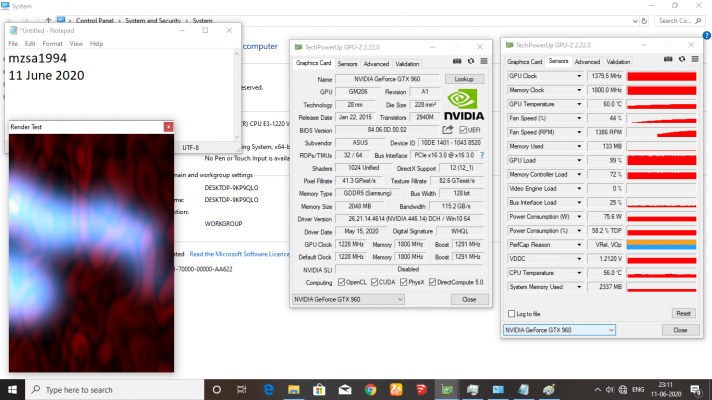Expand GPU Clock sensor dropdown

[x=579, y=76]
